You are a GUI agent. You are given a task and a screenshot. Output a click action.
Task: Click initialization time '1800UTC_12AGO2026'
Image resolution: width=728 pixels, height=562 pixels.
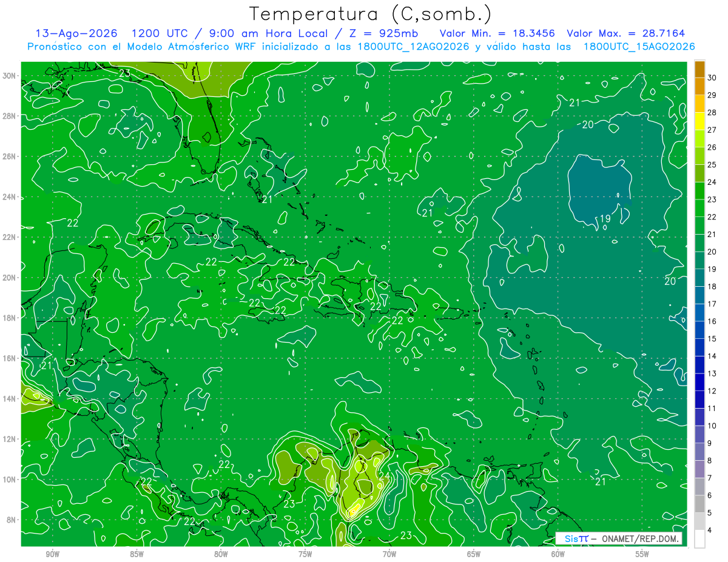[413, 47]
